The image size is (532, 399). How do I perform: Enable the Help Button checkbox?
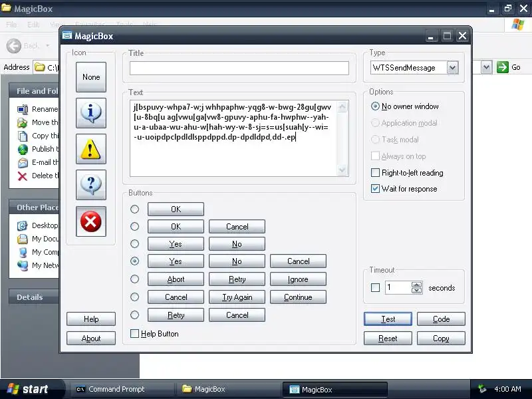(x=135, y=334)
